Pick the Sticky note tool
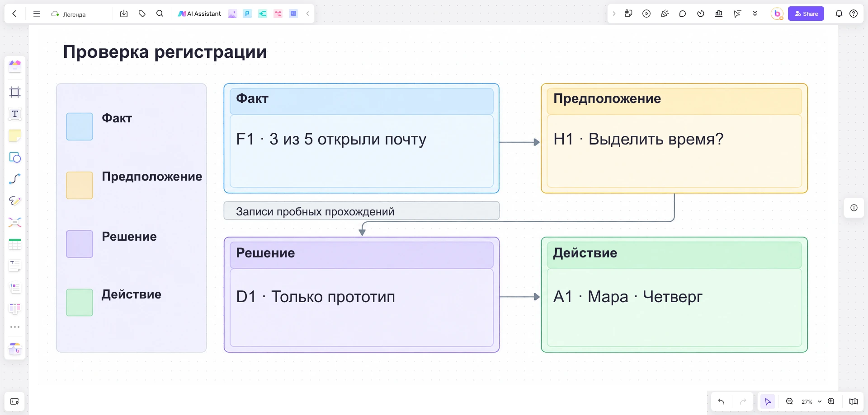868x415 pixels. pos(15,135)
